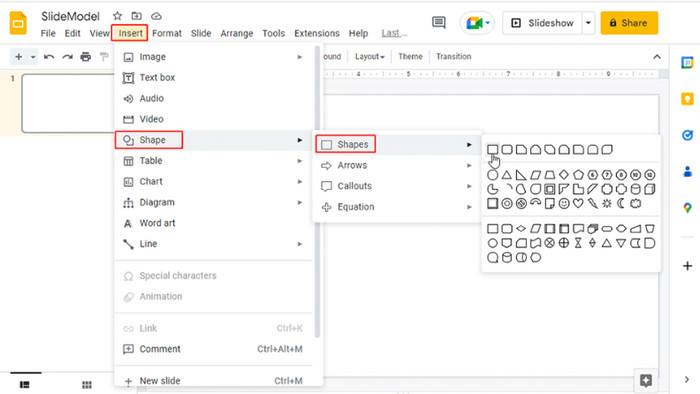Open the File menu
Viewport: 700px width, 394px height.
point(48,33)
